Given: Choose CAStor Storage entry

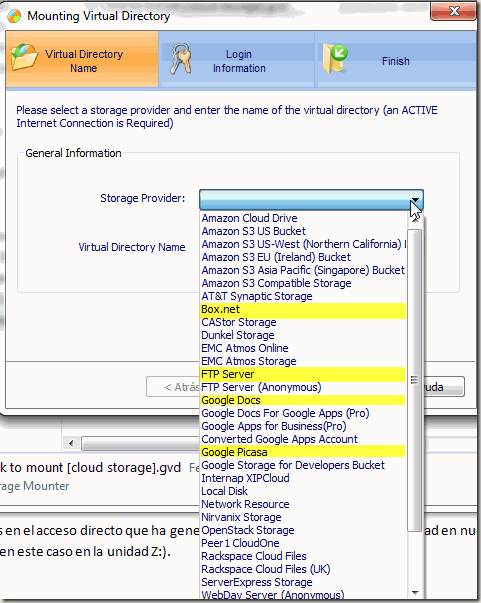Looking at the screenshot, I should tap(303, 322).
